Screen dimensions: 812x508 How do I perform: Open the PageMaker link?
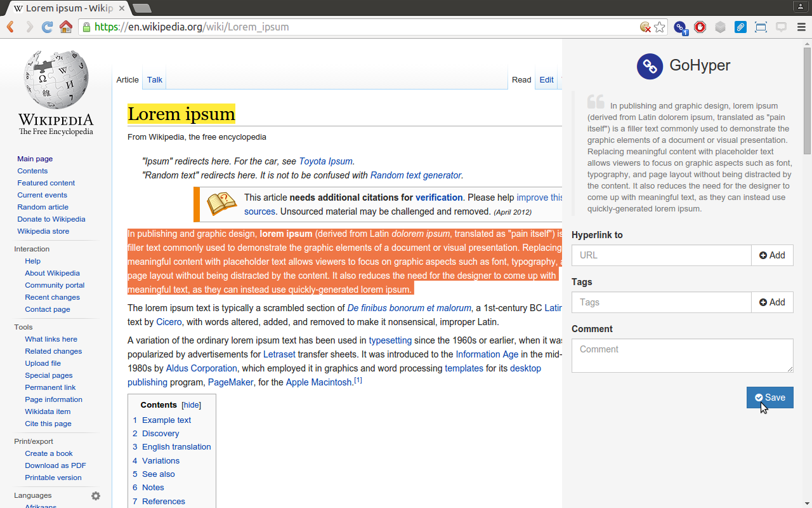(230, 382)
